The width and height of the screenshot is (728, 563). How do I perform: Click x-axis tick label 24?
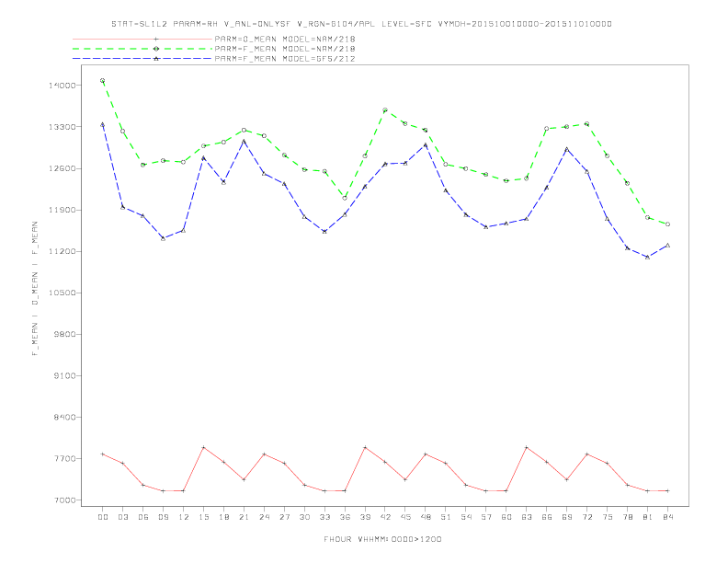pyautogui.click(x=264, y=517)
